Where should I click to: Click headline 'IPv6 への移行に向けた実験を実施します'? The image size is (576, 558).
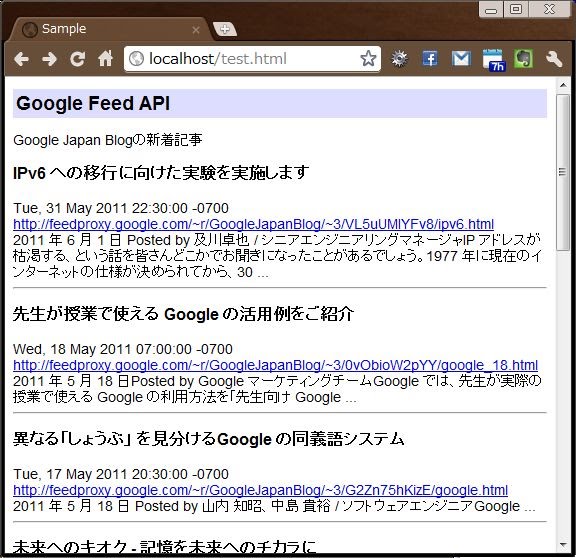click(x=161, y=173)
